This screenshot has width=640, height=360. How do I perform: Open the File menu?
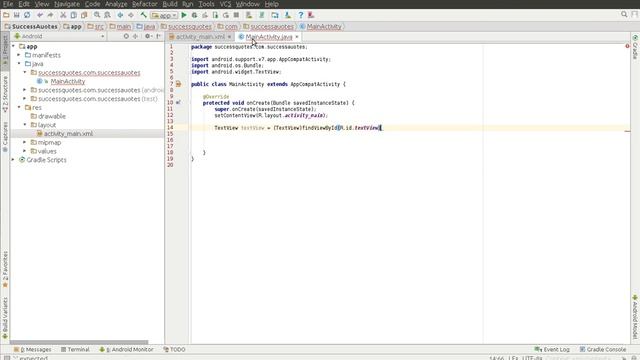(8, 4)
